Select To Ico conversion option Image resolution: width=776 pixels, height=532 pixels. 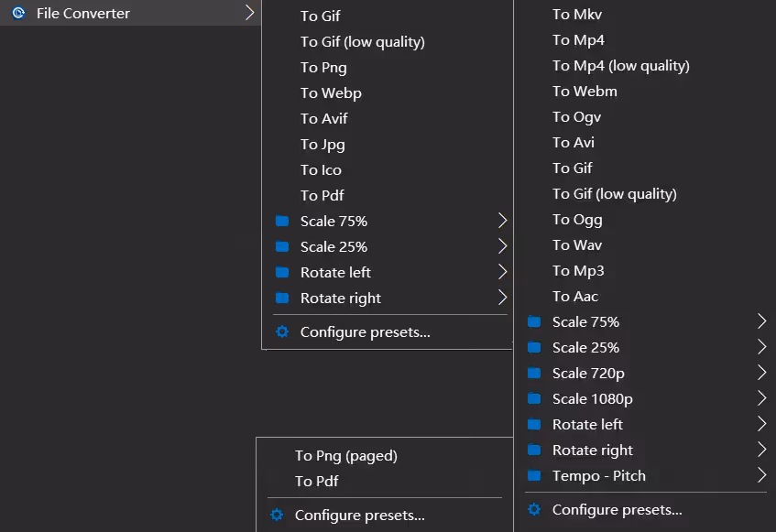click(x=321, y=170)
